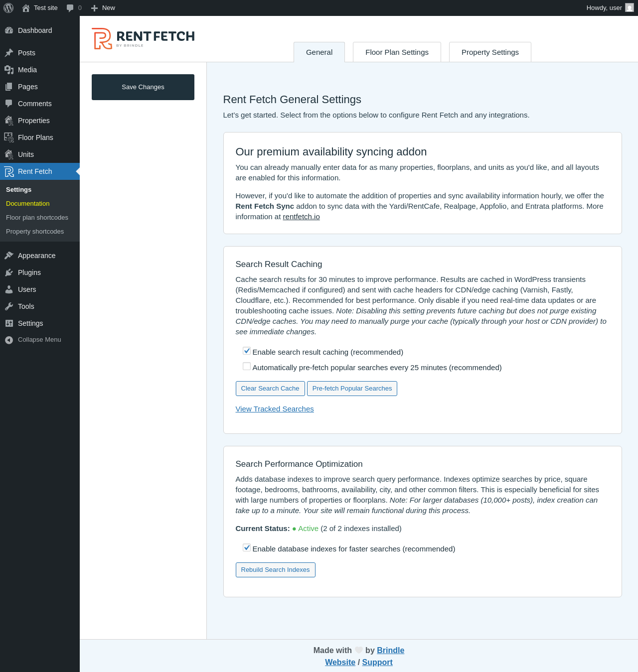This screenshot has height=672, width=638.
Task: Click the Dashboard label in sidebar
Action: [35, 30]
